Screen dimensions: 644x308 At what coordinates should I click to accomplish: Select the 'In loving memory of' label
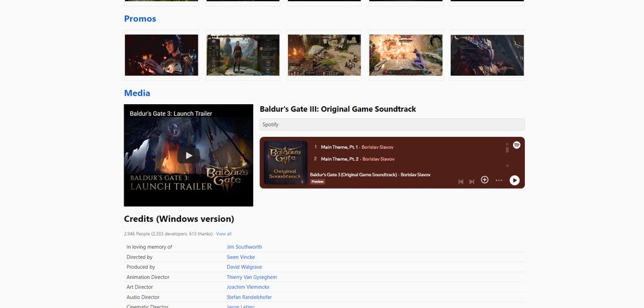[x=149, y=247]
